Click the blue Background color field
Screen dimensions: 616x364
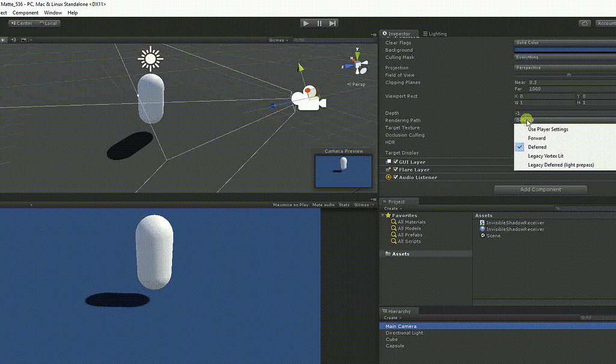pos(564,49)
